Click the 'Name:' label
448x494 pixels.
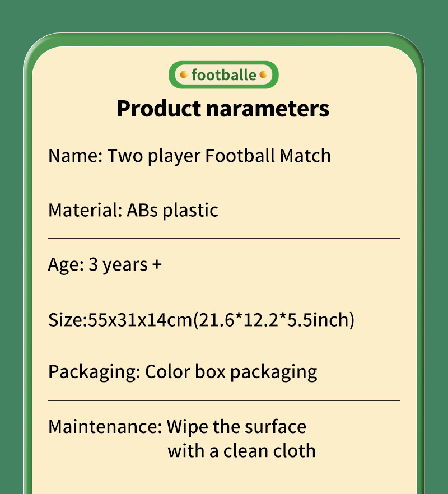tap(75, 156)
